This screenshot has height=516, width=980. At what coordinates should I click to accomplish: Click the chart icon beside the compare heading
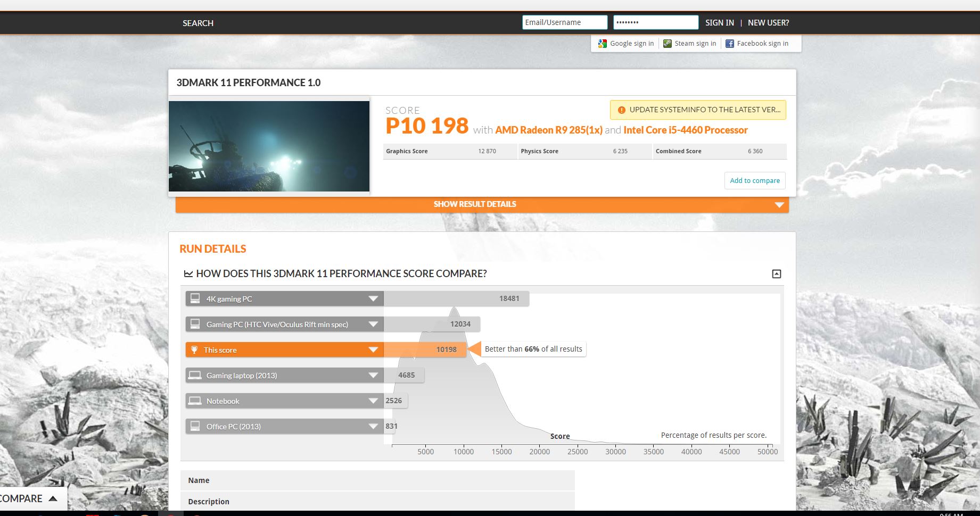[188, 274]
